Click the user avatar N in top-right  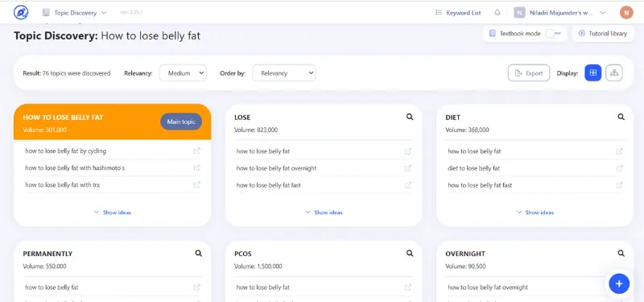pyautogui.click(x=626, y=12)
